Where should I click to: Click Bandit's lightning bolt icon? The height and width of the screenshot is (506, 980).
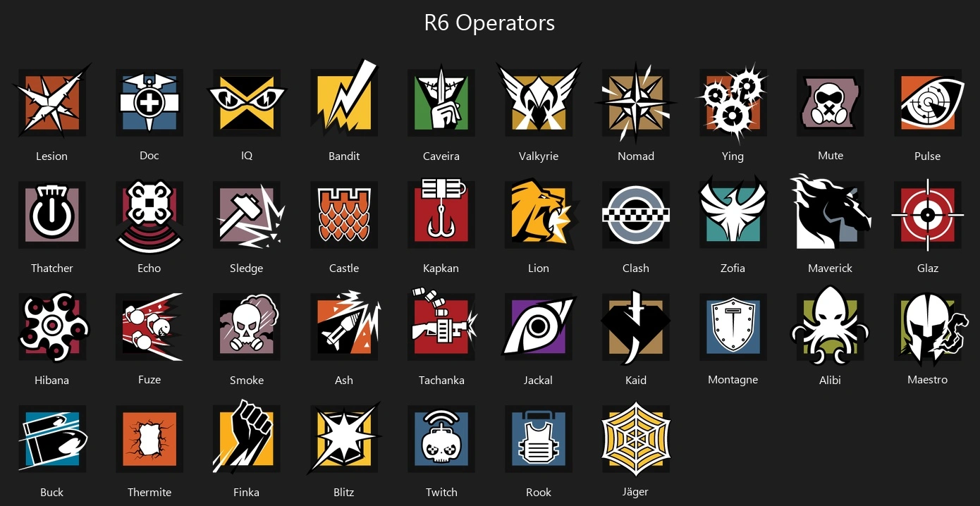(344, 99)
